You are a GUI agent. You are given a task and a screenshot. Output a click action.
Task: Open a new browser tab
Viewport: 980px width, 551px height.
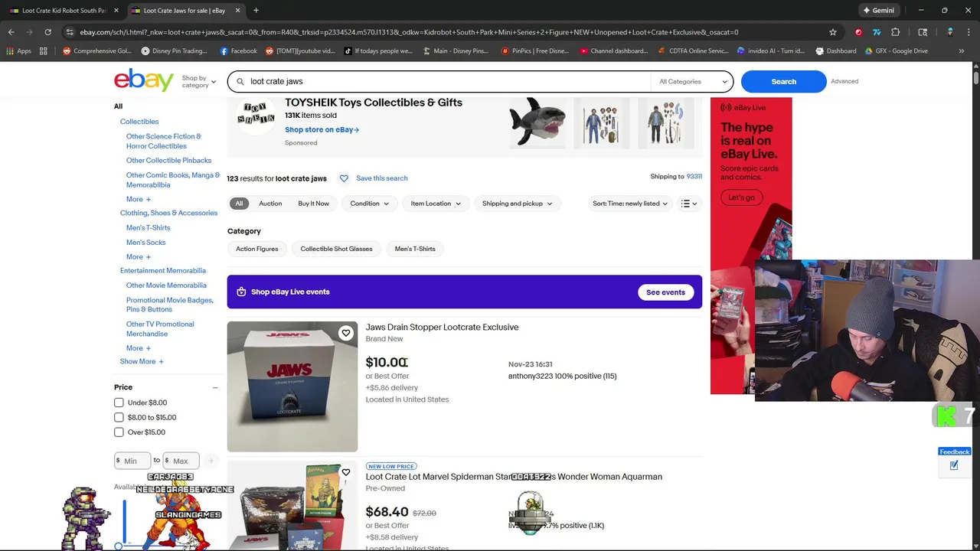(x=256, y=10)
